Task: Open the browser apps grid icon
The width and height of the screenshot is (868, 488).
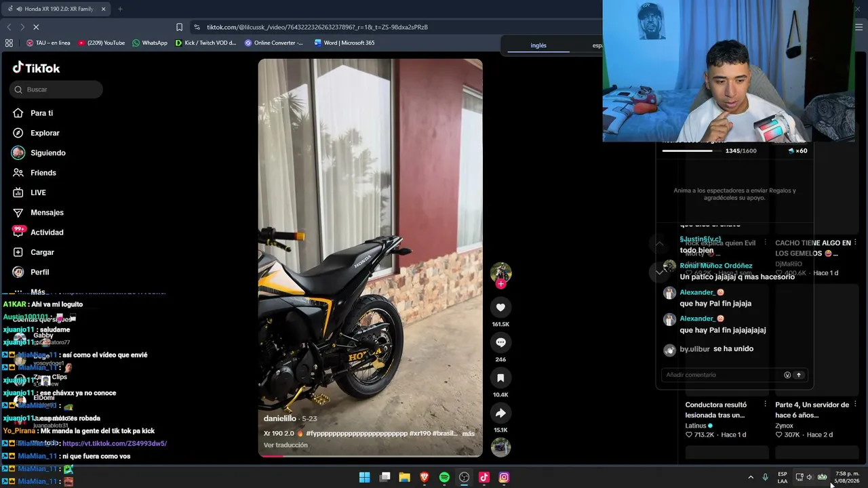Action: coord(9,43)
